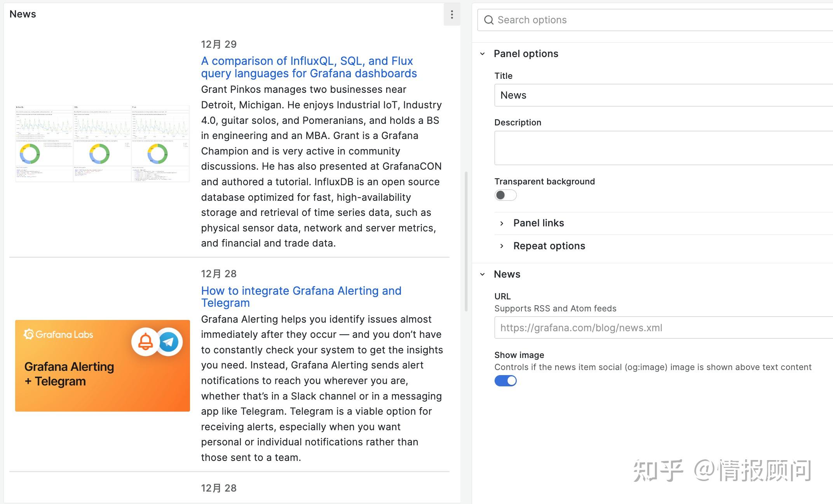The image size is (833, 504).
Task: Click the Description text area
Action: click(x=660, y=148)
